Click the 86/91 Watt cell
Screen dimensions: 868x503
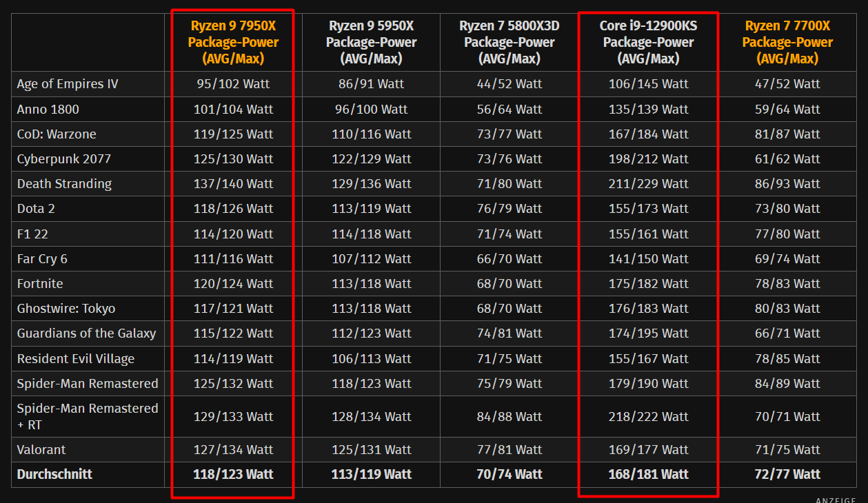coord(371,84)
